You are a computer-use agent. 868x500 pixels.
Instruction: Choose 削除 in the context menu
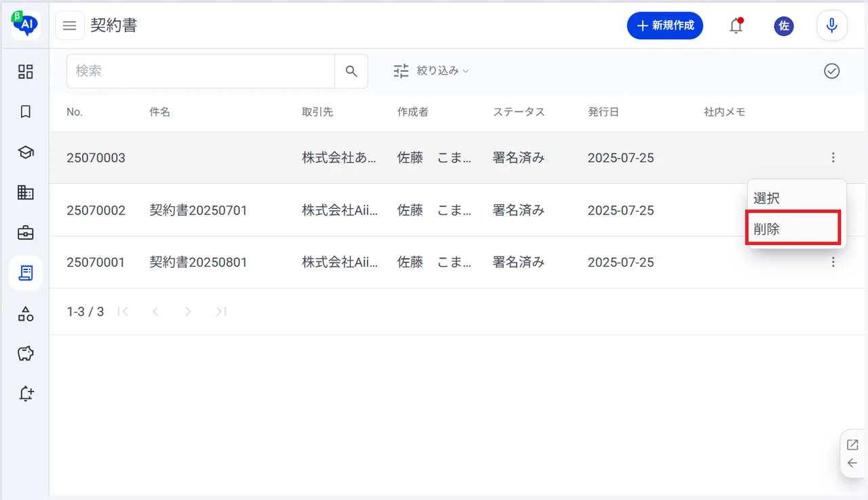(x=793, y=229)
